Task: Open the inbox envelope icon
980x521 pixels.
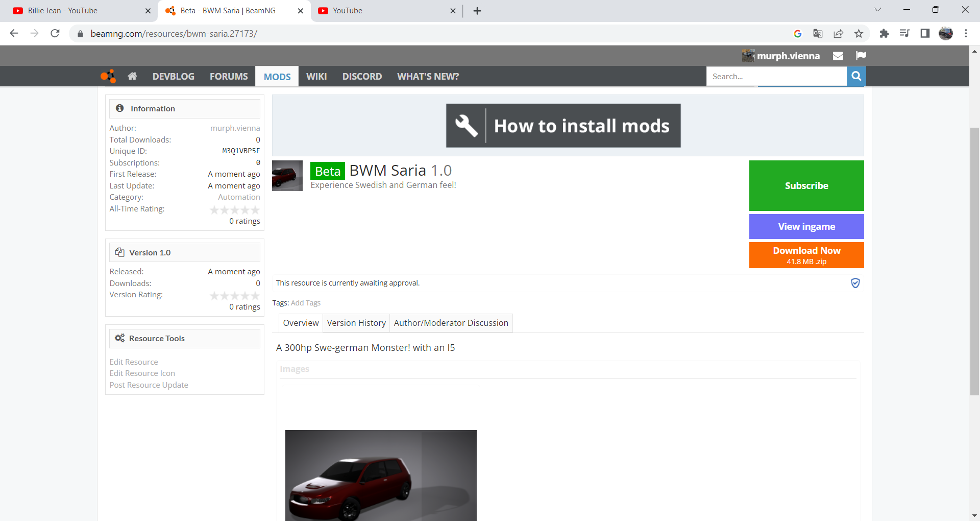Action: point(838,56)
